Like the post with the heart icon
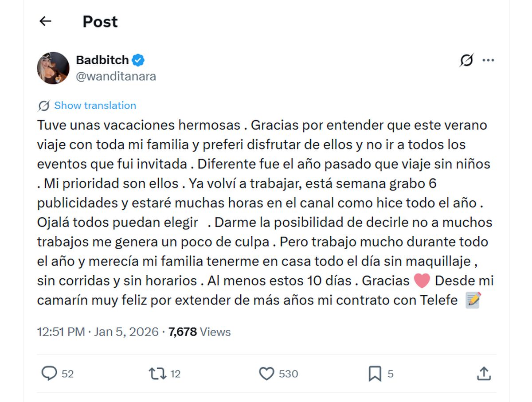 (x=266, y=374)
